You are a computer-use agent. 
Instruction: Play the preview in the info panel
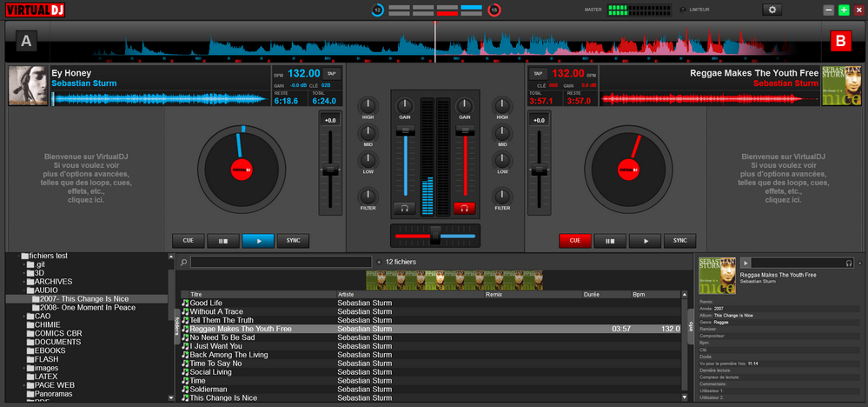pyautogui.click(x=745, y=263)
